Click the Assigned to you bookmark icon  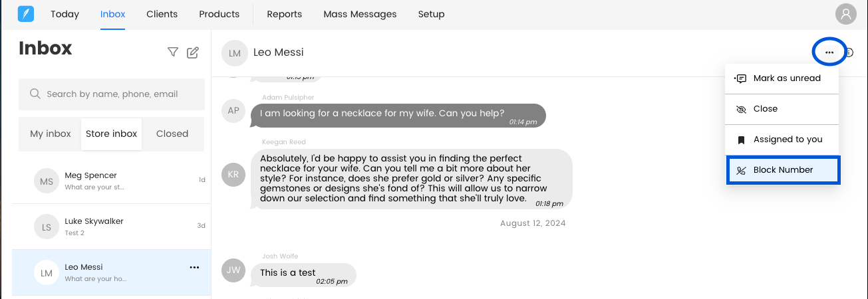741,140
